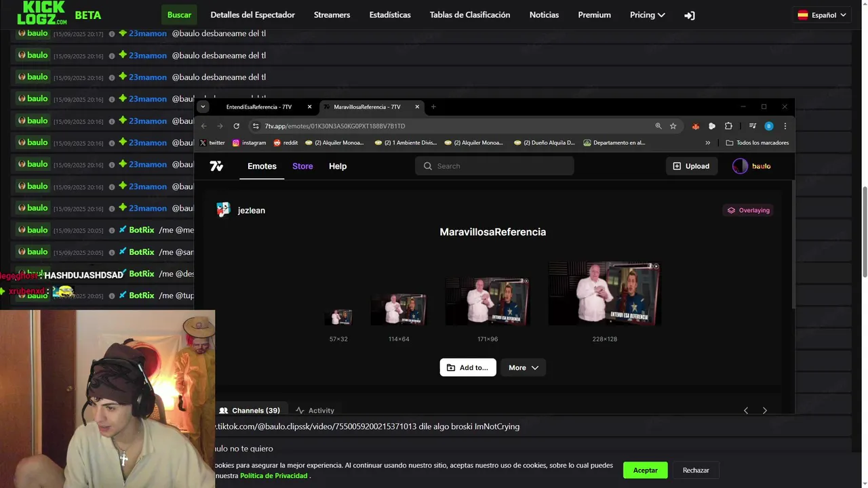Open a new browser tab with plus icon
Viewport: 868px width, 488px height.
tap(433, 106)
